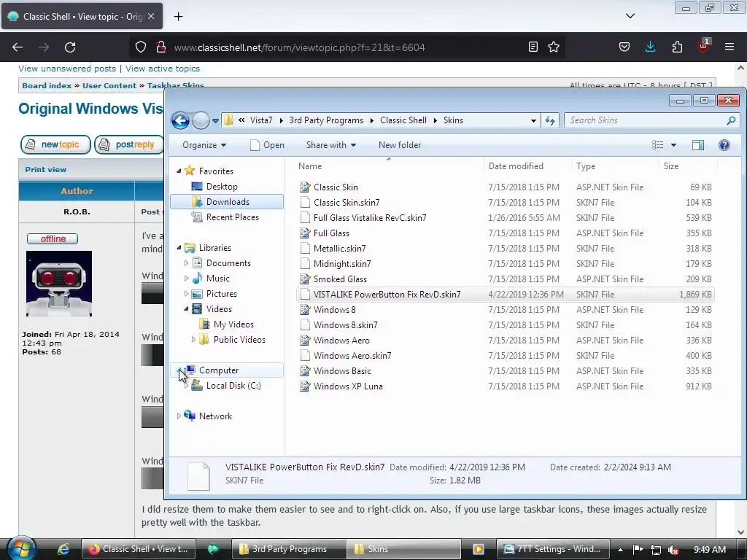Screen dimensions: 747x560
Task: Click the Refresh button beside the address bar
Action: pyautogui.click(x=550, y=120)
